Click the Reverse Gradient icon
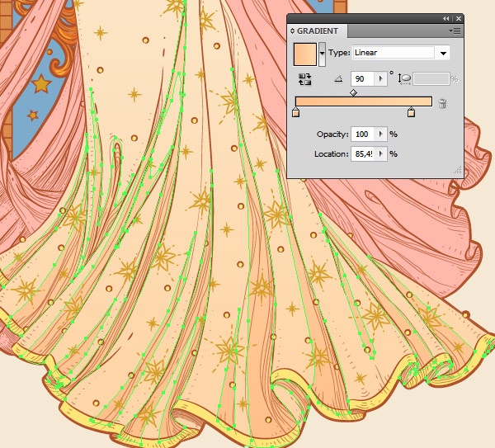The height and width of the screenshot is (448, 495). pyautogui.click(x=305, y=79)
